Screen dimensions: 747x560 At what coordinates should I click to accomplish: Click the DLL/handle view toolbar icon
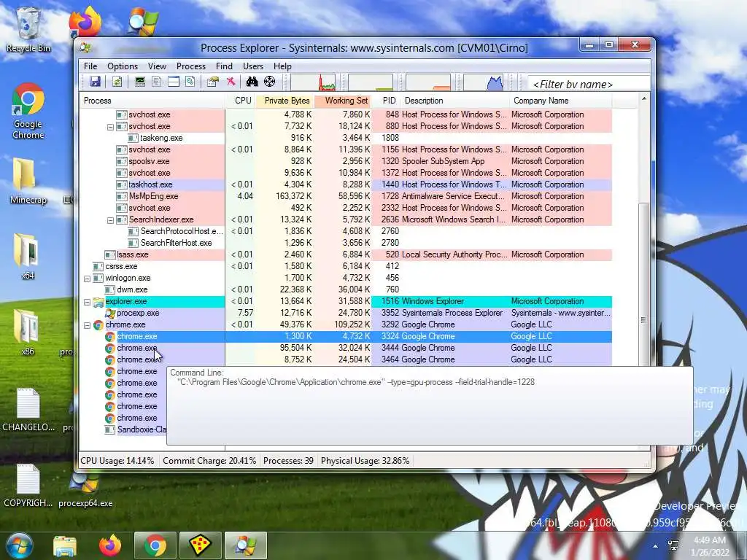(190, 82)
